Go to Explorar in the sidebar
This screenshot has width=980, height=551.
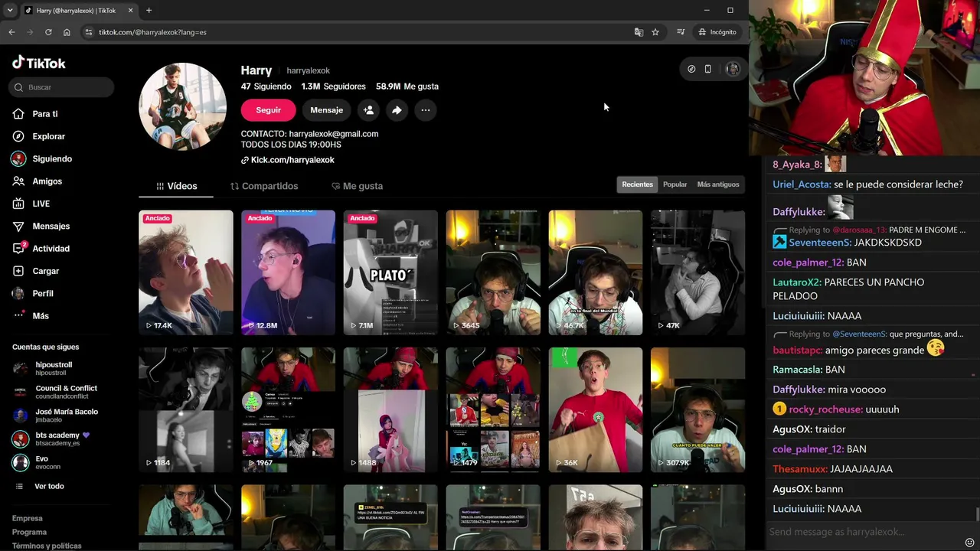coord(48,136)
